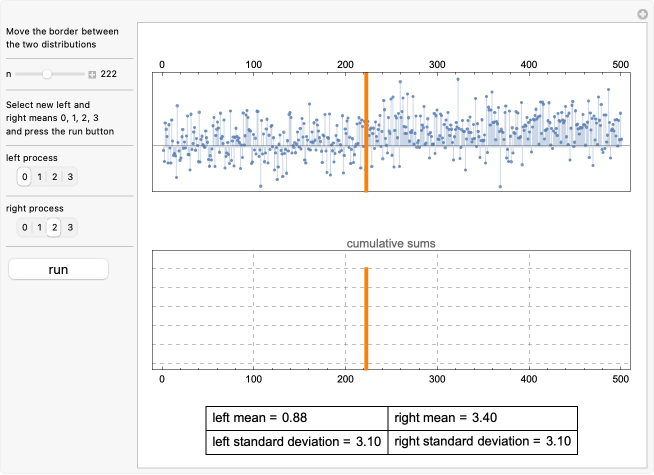Image resolution: width=654 pixels, height=475 pixels.
Task: Select left process mean 0
Action: click(25, 177)
